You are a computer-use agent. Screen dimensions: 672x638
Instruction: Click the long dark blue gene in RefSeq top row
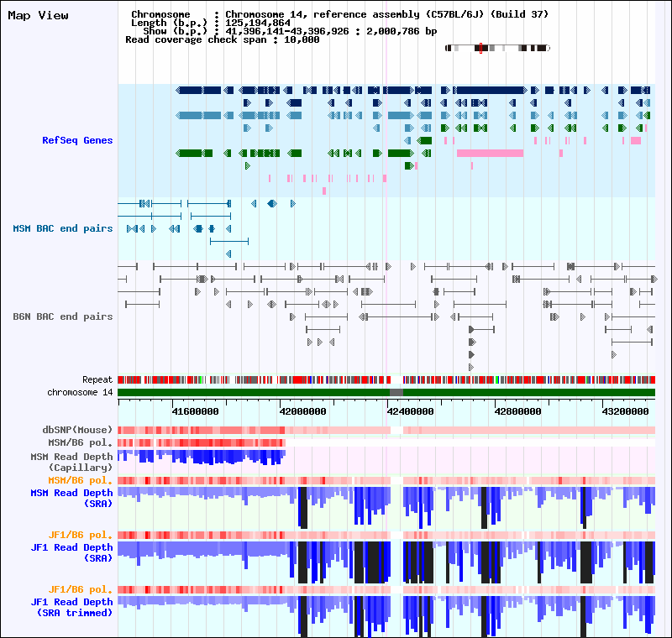click(490, 91)
